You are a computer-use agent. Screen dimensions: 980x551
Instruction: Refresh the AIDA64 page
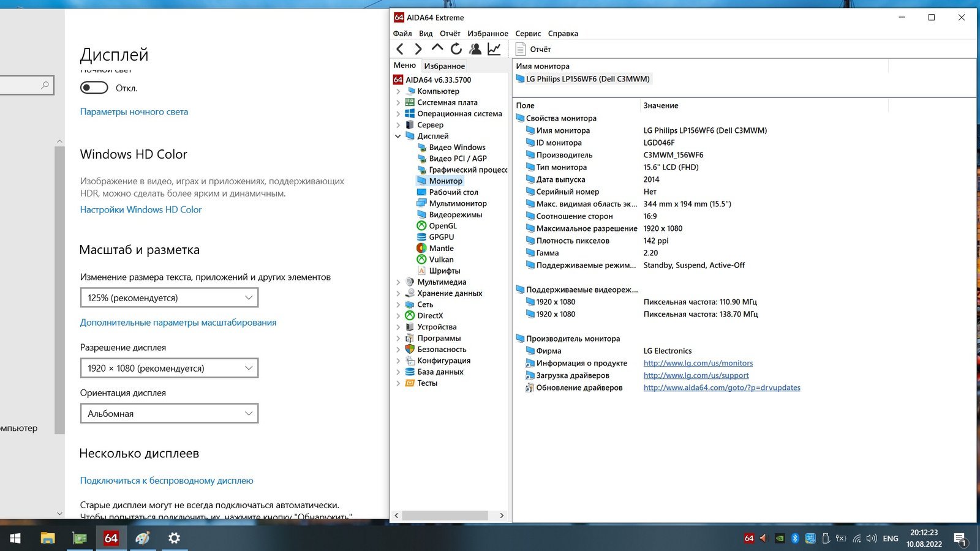tap(456, 49)
